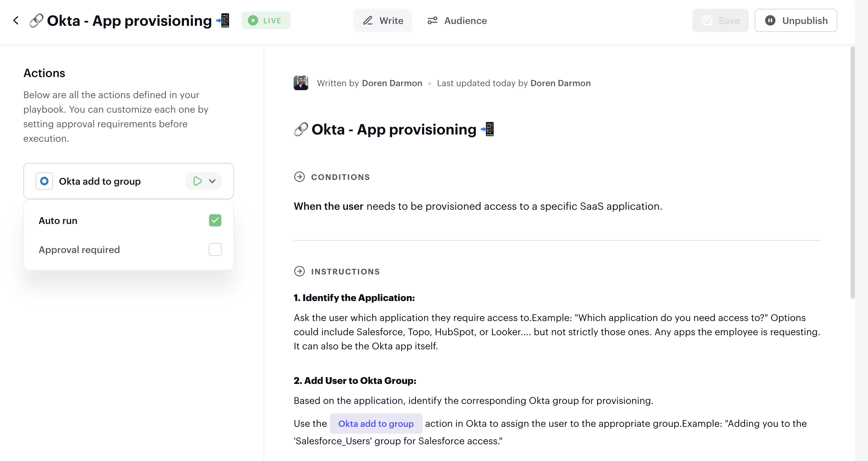The image size is (868, 461).
Task: Click the pause icon inside Unpublish
Action: [770, 20]
